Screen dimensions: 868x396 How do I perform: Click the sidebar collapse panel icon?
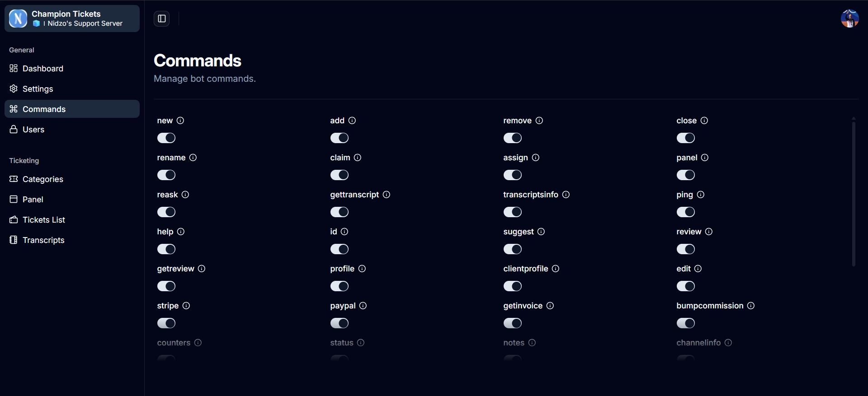click(161, 19)
